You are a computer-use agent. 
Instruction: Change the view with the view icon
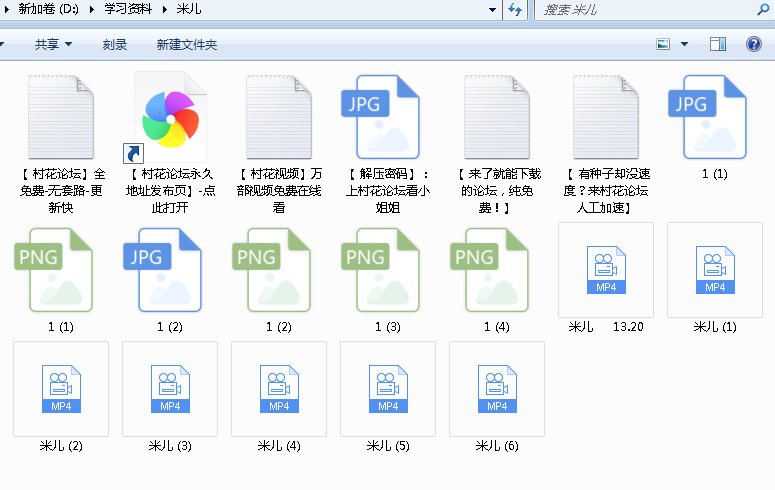(663, 44)
